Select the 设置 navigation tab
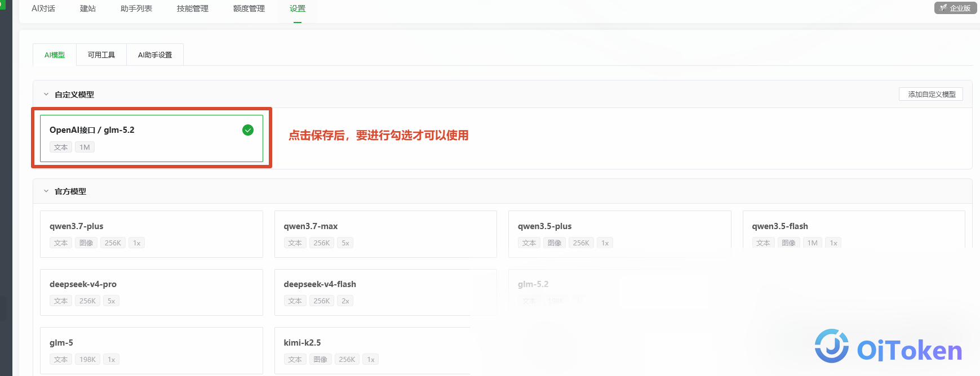This screenshot has width=980, height=376. (x=298, y=8)
